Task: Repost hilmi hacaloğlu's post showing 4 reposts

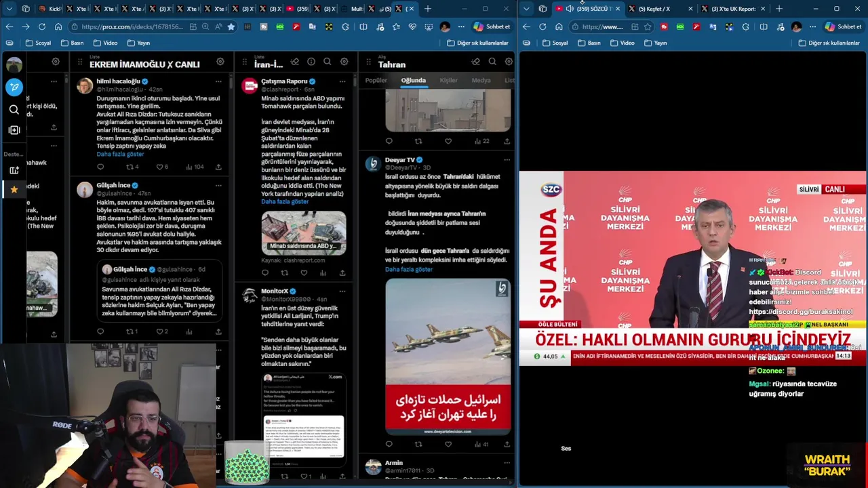Action: 132,167
